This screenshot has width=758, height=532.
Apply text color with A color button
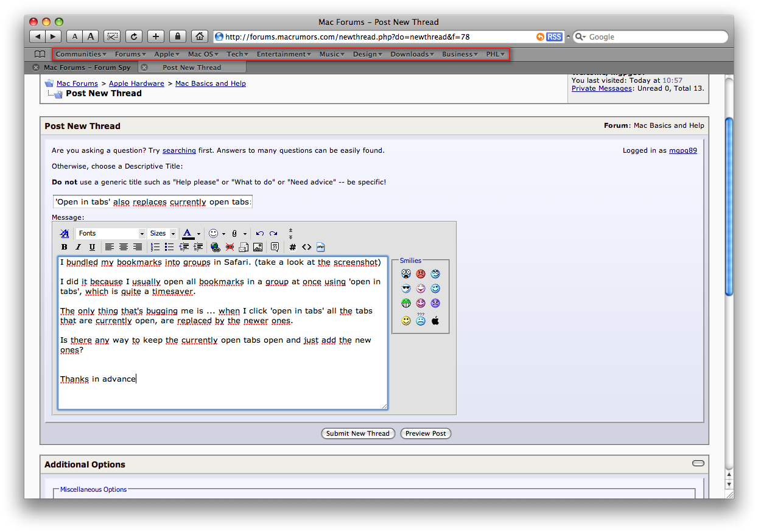tap(188, 234)
